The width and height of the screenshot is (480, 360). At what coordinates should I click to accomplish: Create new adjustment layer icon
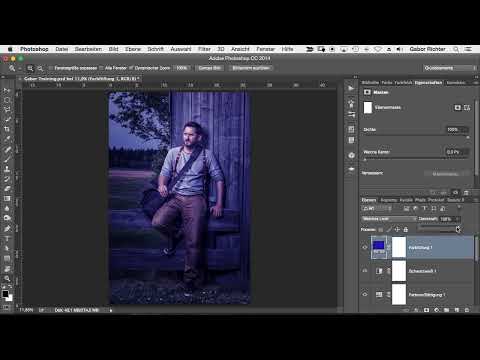coord(436,310)
